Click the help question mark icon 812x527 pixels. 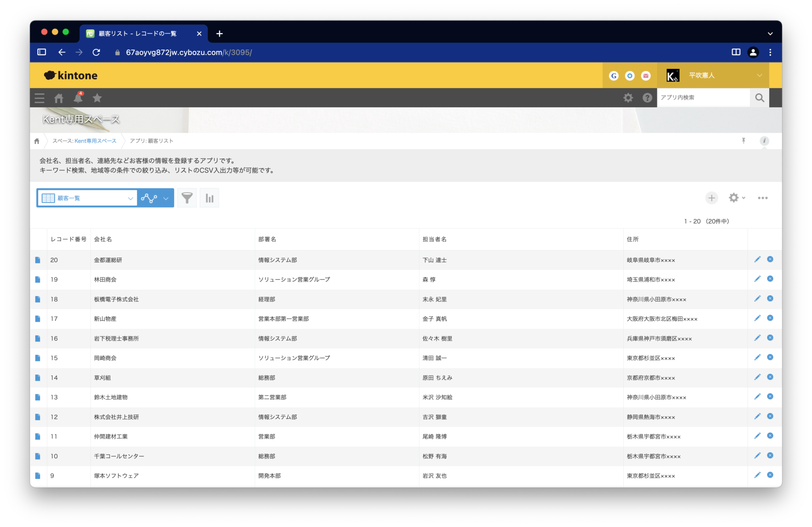click(647, 97)
